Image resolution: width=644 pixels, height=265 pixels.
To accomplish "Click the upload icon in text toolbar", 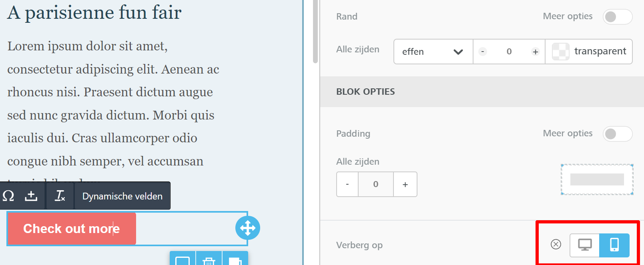I will pos(31,196).
